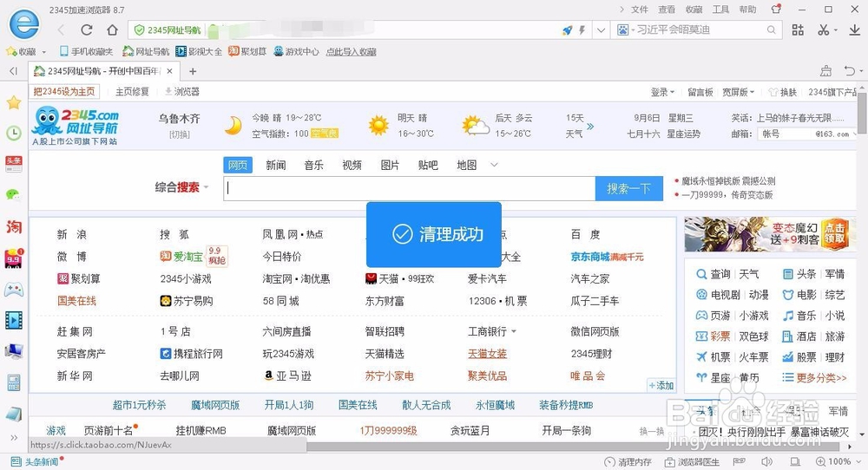
Task: Open game controller icon in sidebar
Action: tap(14, 289)
